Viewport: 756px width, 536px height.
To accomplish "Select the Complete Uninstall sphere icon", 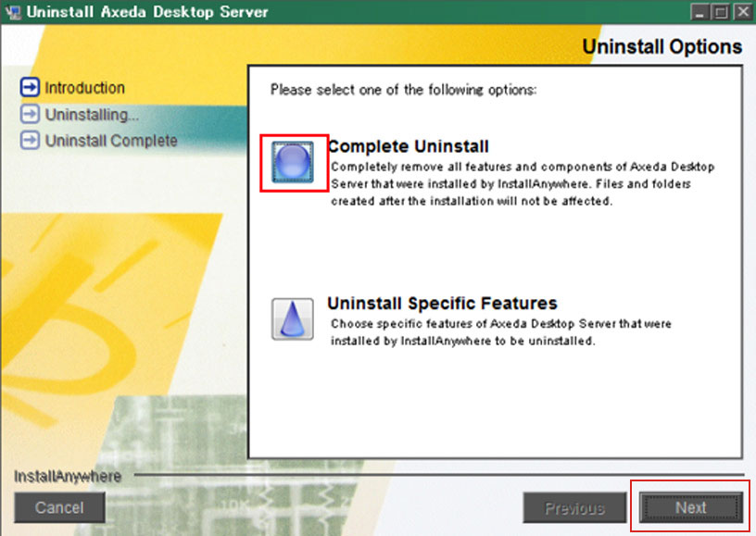I will [x=293, y=162].
